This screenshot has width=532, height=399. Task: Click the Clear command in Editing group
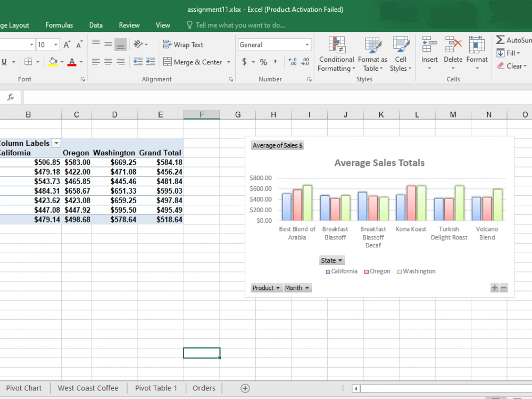[512, 66]
